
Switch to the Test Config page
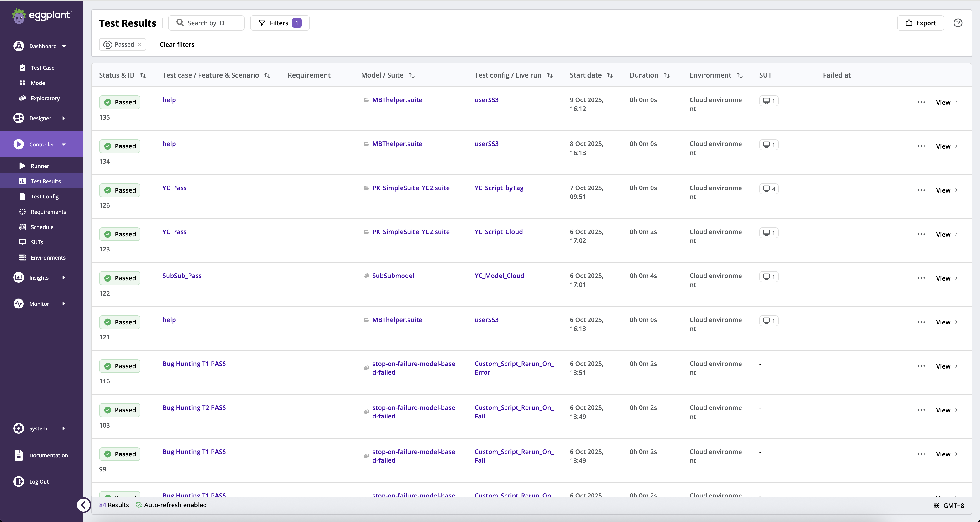45,196
